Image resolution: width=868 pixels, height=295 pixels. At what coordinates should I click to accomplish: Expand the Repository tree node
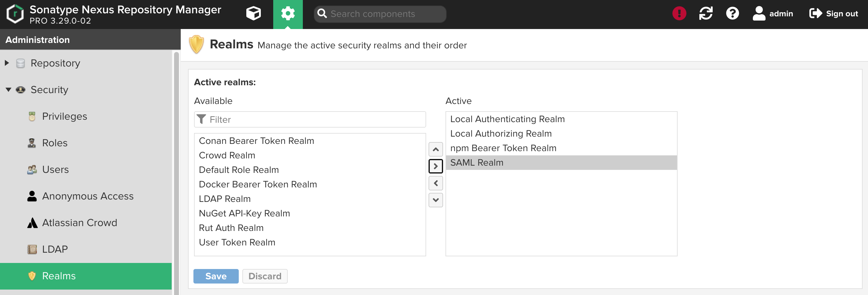click(7, 63)
